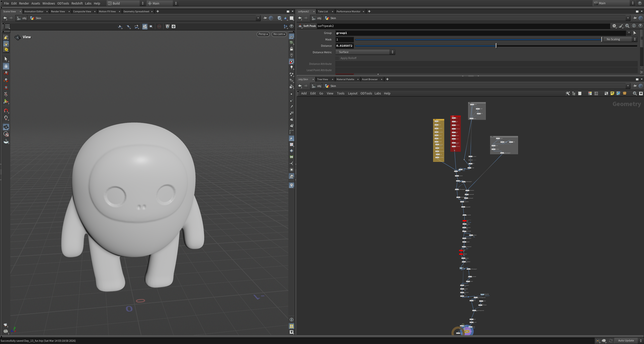Open the Redshift menu
This screenshot has height=344, width=644.
pyautogui.click(x=77, y=3)
